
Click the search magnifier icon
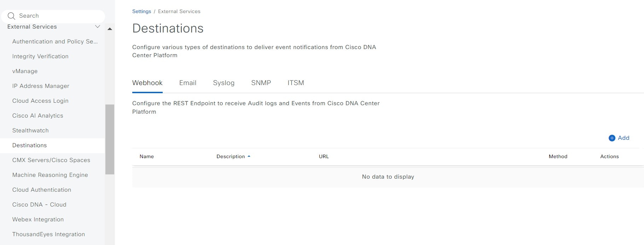(11, 16)
